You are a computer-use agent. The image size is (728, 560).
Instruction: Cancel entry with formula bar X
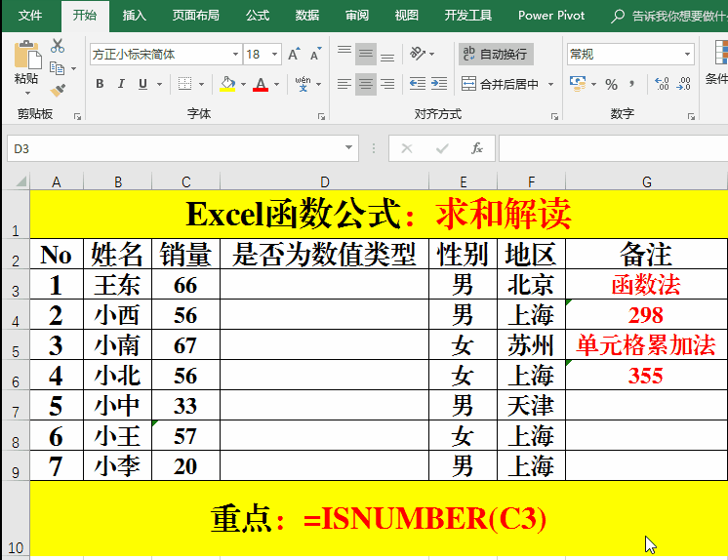pos(407,148)
